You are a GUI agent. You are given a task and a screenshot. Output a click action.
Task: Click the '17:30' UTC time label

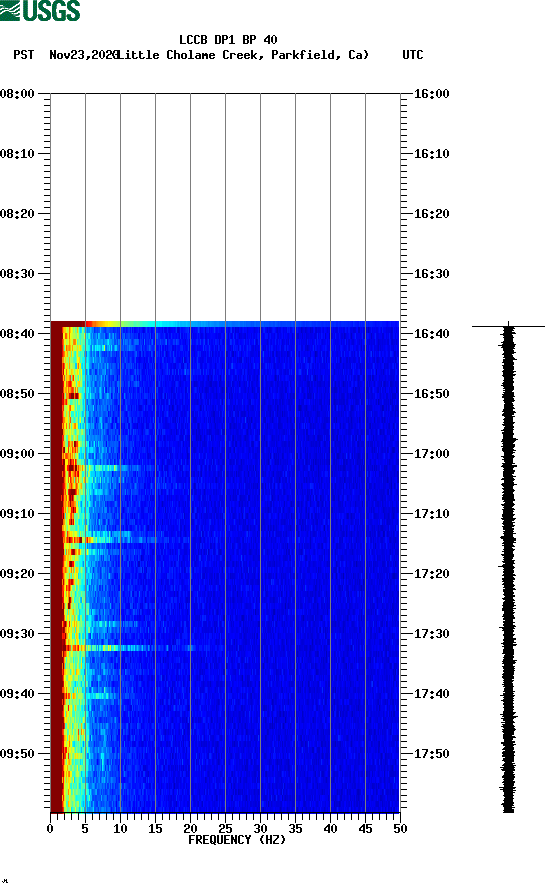click(x=431, y=634)
